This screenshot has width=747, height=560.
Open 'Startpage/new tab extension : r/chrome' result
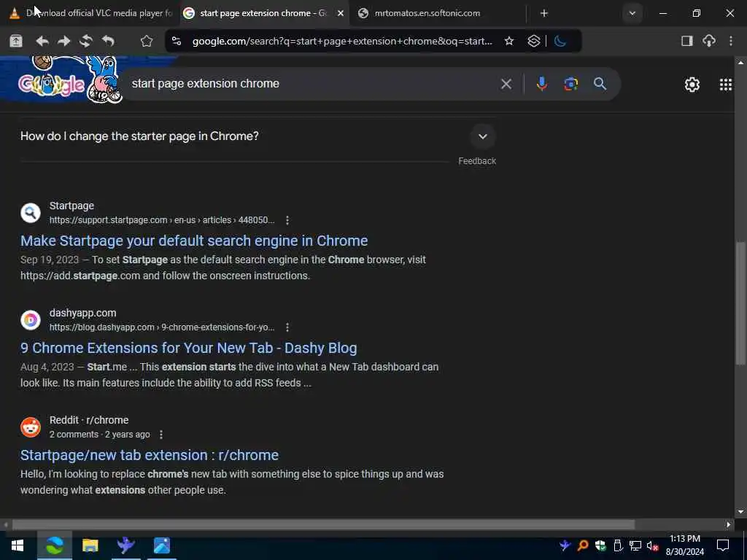(x=149, y=455)
